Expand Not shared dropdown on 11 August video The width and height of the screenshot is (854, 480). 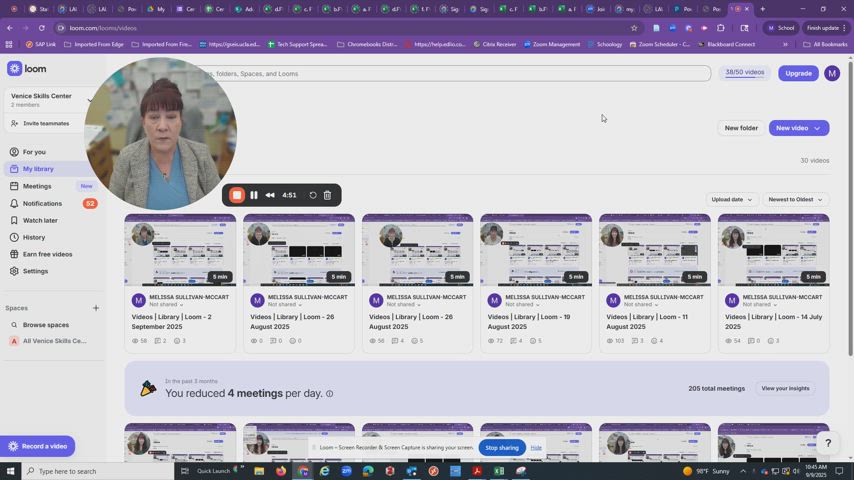(x=640, y=305)
